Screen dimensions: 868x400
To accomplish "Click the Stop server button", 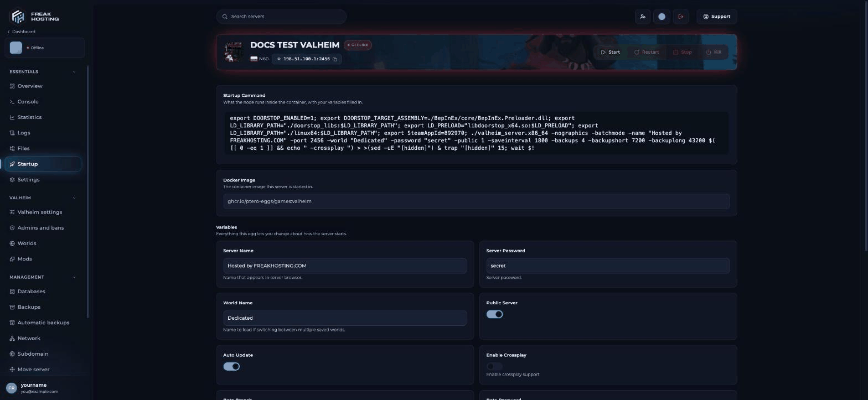I will (x=683, y=52).
